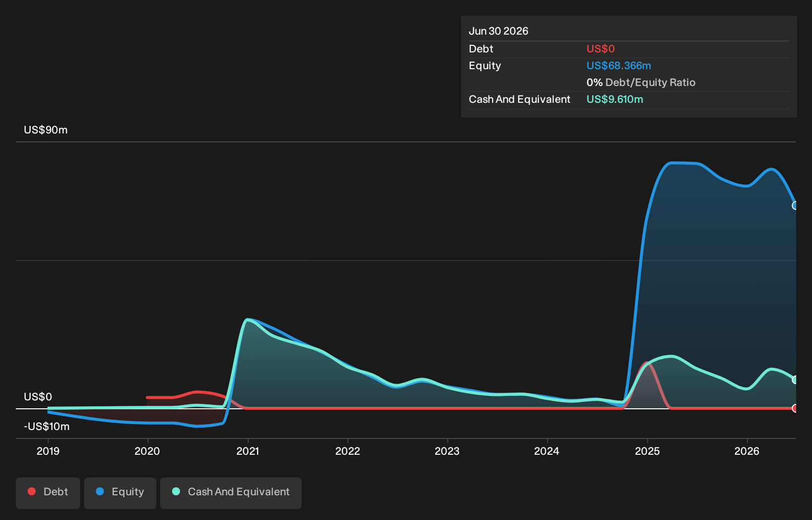Click the US$68.366m equity value
The width and height of the screenshot is (812, 520).
(x=619, y=66)
